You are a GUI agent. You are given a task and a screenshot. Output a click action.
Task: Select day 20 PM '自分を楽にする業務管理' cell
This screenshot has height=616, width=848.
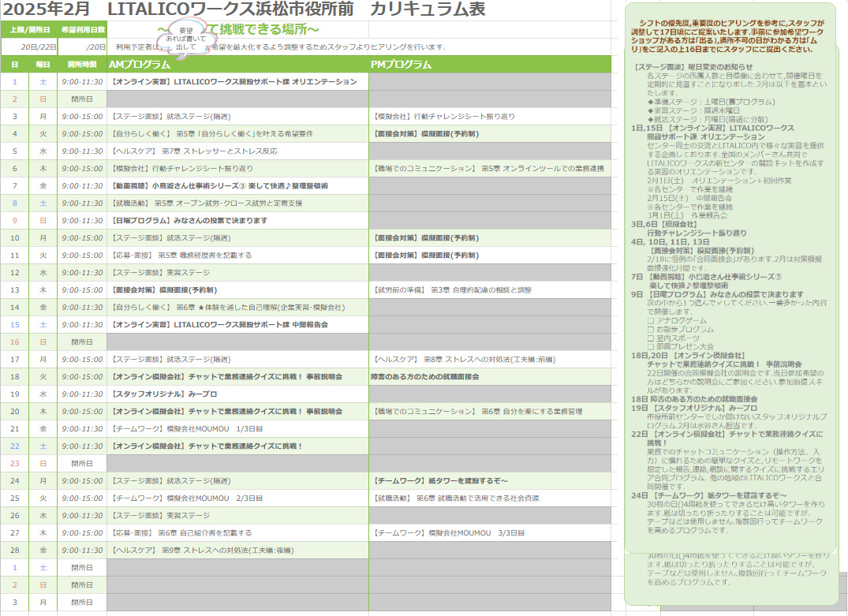click(490, 411)
